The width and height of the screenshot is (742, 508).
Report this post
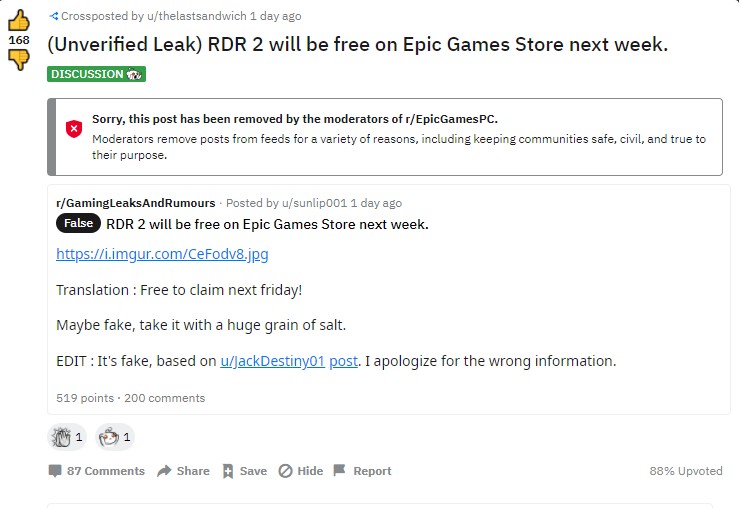[x=362, y=471]
